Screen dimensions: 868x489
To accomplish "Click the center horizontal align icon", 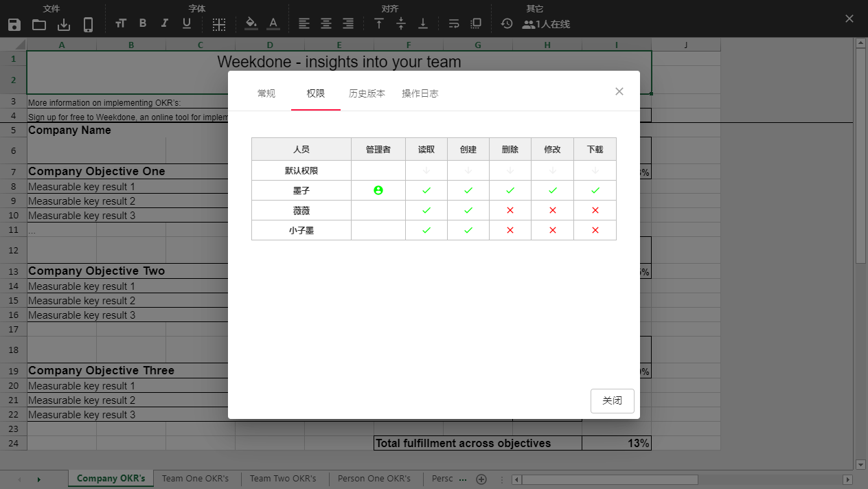I will coord(326,23).
